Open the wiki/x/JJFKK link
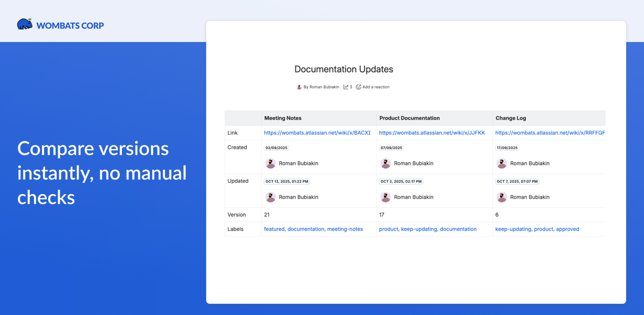Image resolution: width=644 pixels, height=315 pixels. click(432, 133)
